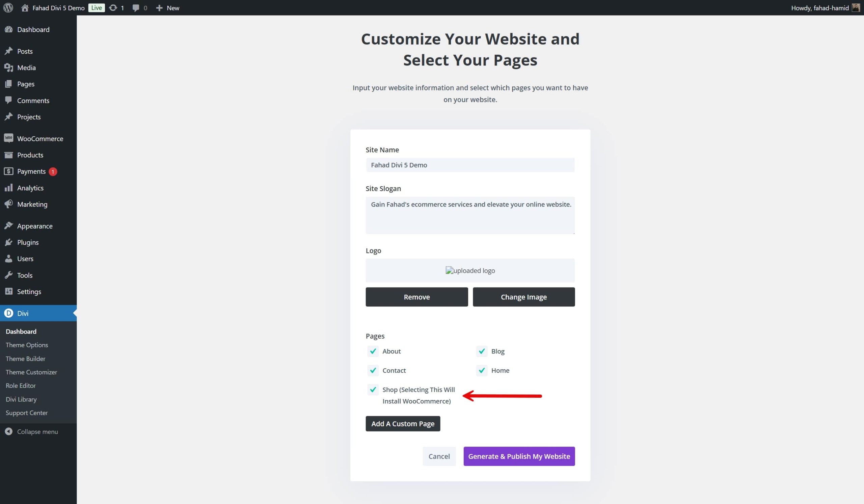Screen dimensions: 864x504
Task: Toggle the Shop page checkbox
Action: (x=372, y=390)
